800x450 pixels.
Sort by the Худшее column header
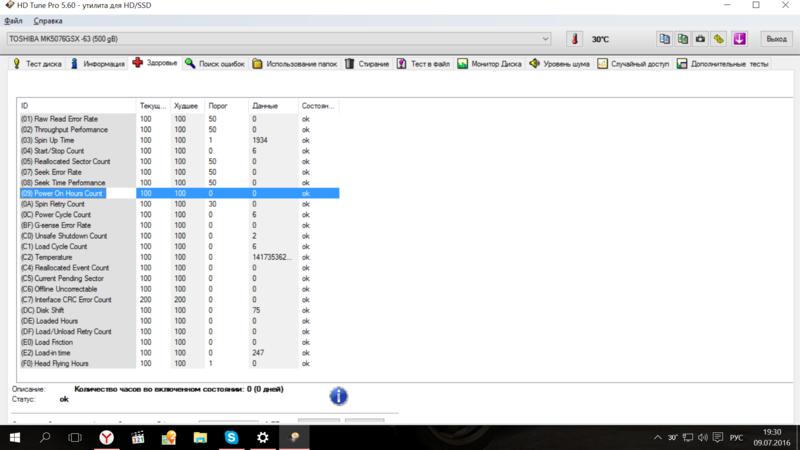pos(187,106)
